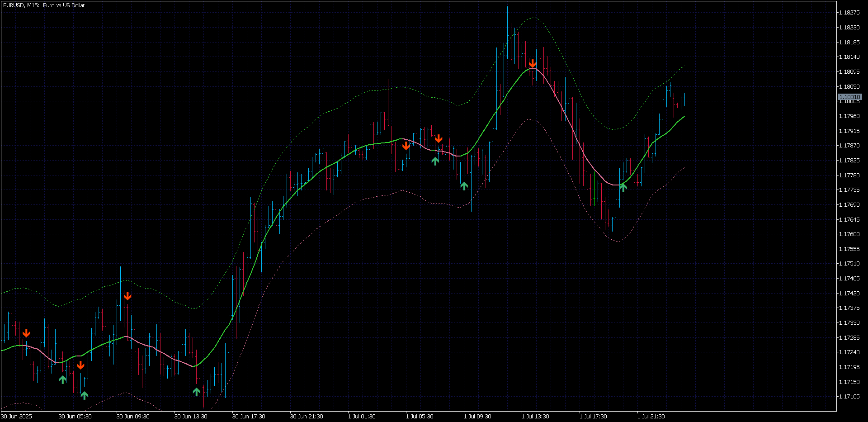
Task: Click the 30 Jun 21:30 time label
Action: pyautogui.click(x=307, y=417)
